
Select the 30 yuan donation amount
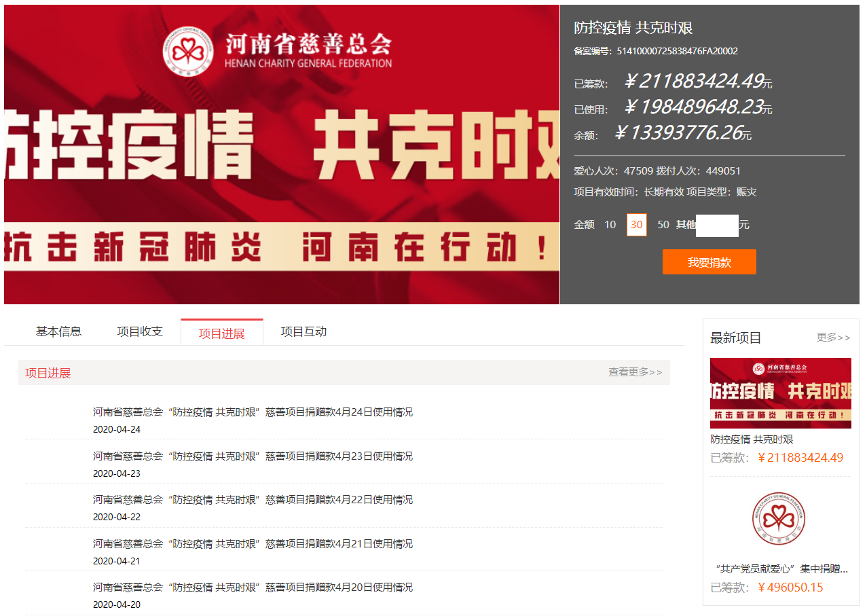[636, 225]
